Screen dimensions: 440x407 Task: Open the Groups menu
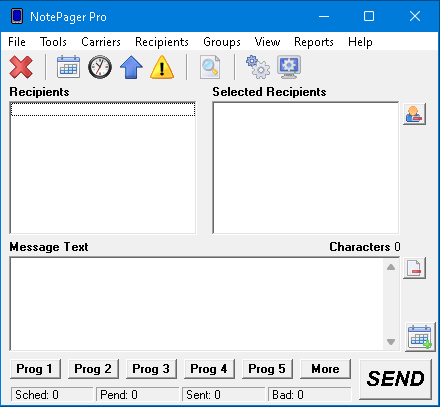click(x=222, y=42)
